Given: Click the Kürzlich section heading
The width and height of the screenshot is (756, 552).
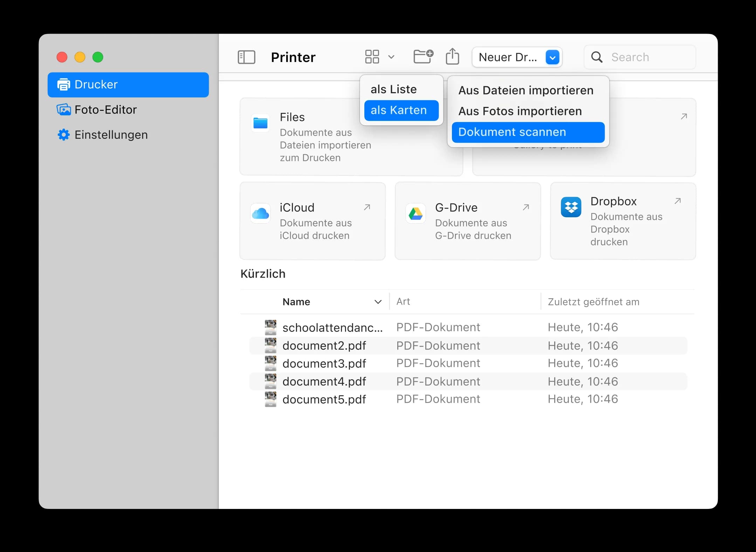Looking at the screenshot, I should [x=263, y=274].
